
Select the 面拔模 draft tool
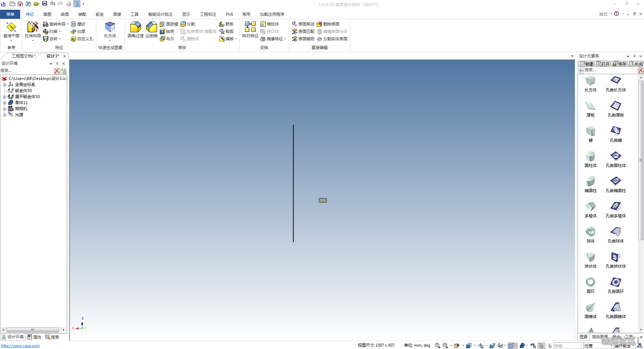point(169,24)
